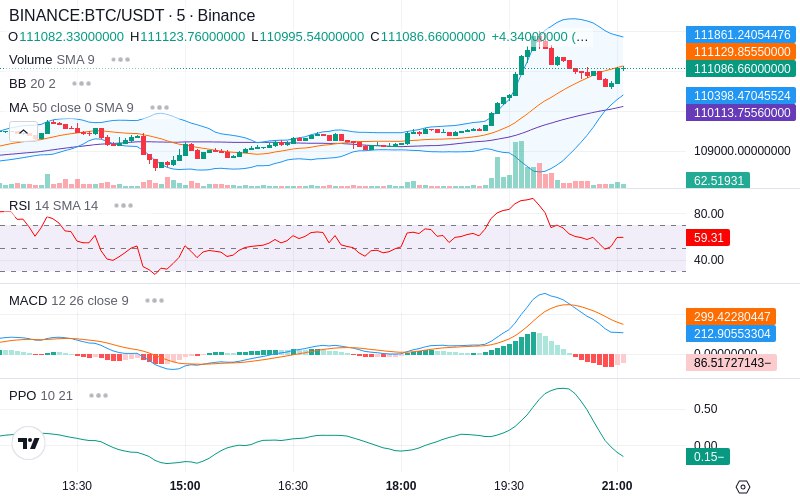Screen dimensions: 800x500
Task: Click the 16:30 time axis label
Action: click(x=293, y=486)
